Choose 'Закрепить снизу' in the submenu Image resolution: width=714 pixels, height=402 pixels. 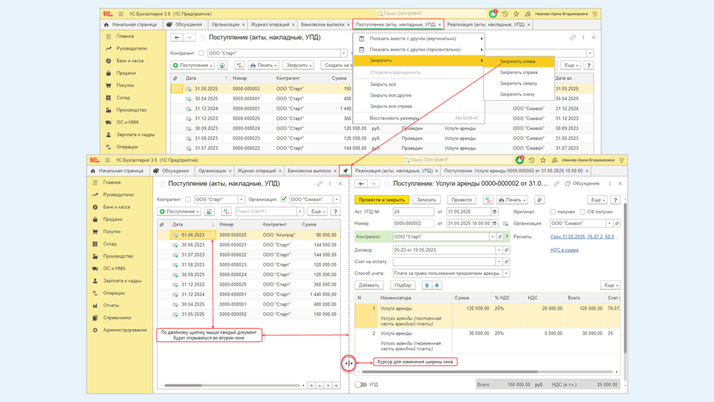pyautogui.click(x=517, y=94)
